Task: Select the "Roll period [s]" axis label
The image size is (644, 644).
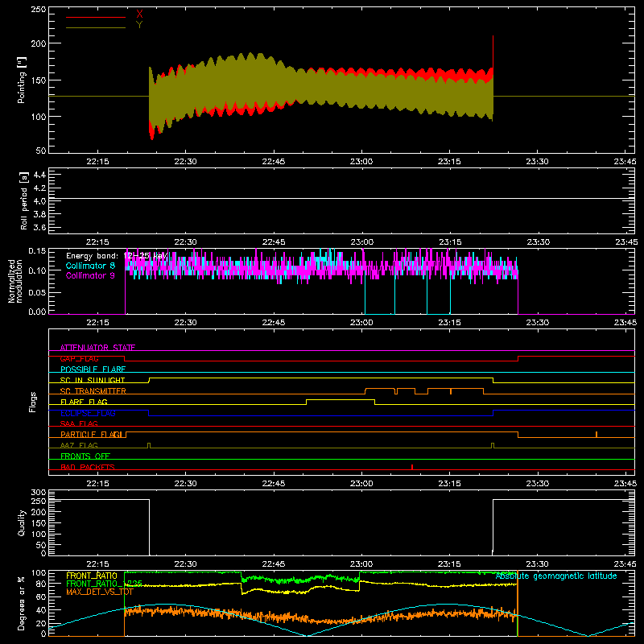Action: 23,201
